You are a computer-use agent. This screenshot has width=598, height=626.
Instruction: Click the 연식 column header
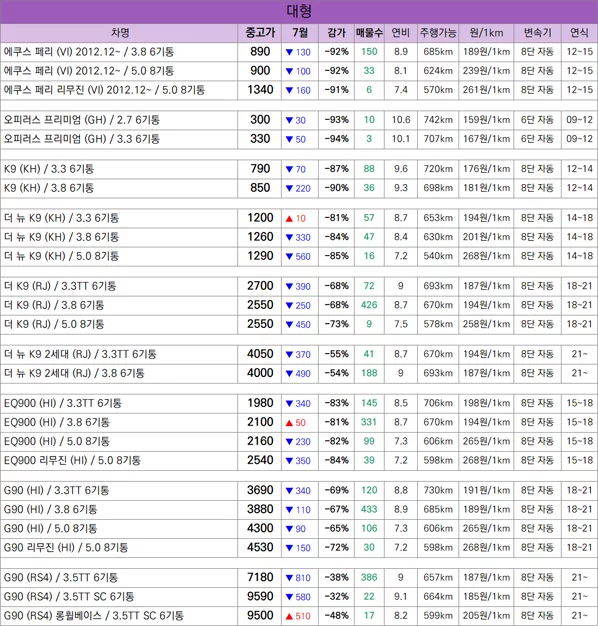coord(579,33)
